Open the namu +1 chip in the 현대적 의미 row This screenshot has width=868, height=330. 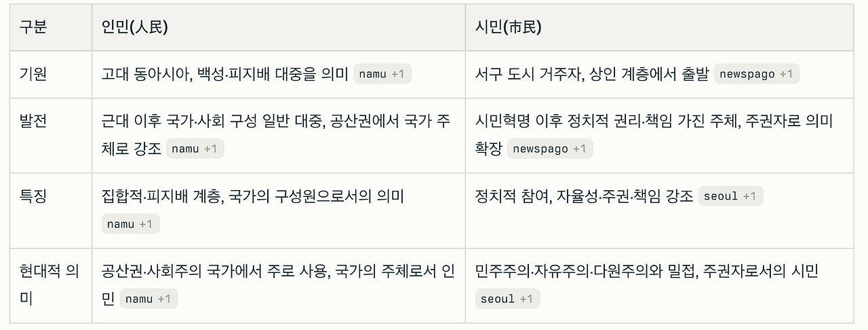[x=149, y=299]
